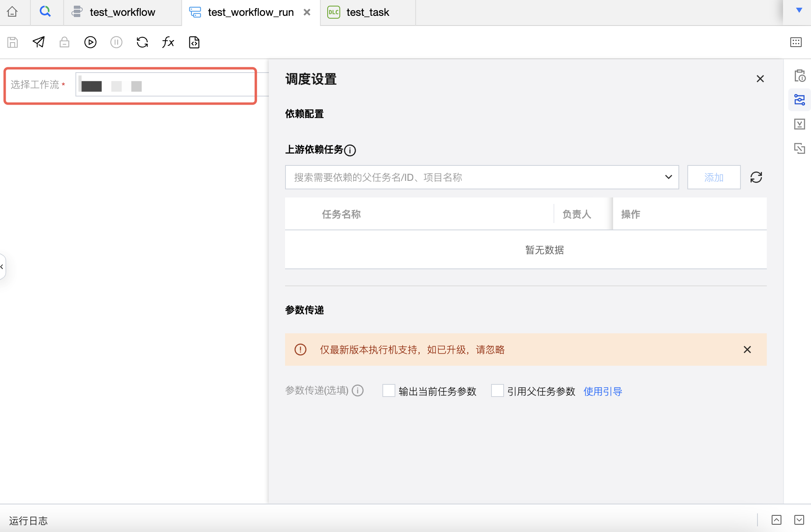Open the scheduling settings sidebar icon
Image resolution: width=811 pixels, height=532 pixels.
(799, 100)
